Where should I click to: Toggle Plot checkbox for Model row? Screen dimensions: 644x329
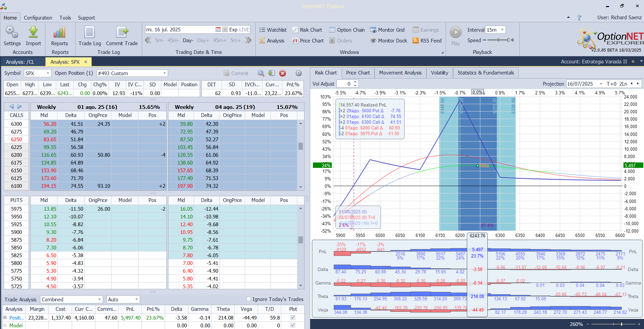tap(293, 325)
